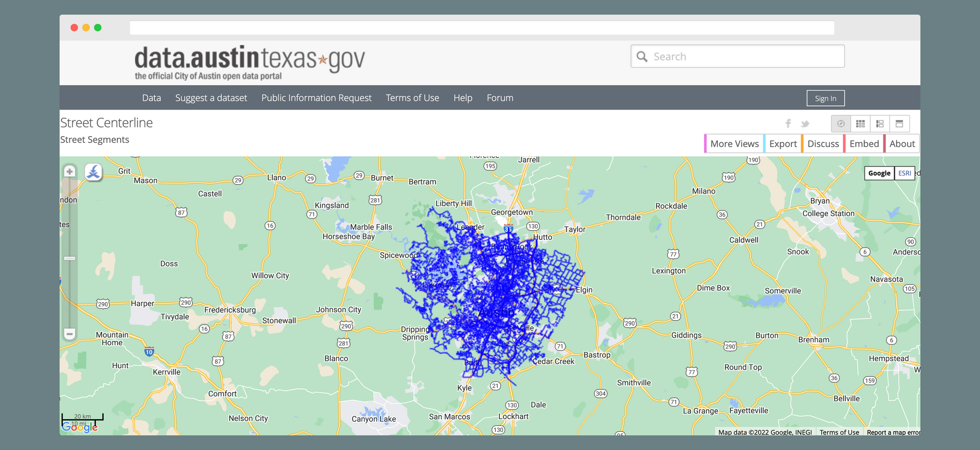
Task: Switch to the grid table view icon
Action: [x=860, y=124]
